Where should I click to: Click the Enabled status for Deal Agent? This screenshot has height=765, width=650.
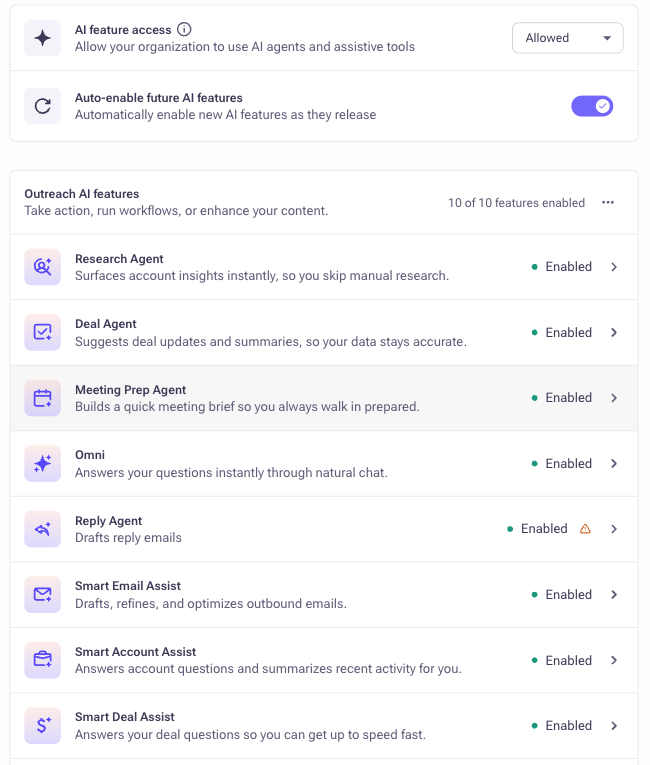[x=562, y=332]
